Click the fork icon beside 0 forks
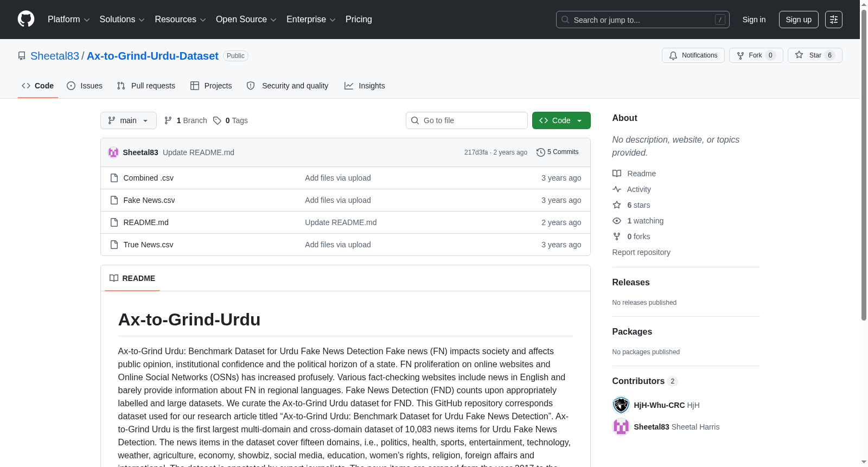 click(617, 236)
